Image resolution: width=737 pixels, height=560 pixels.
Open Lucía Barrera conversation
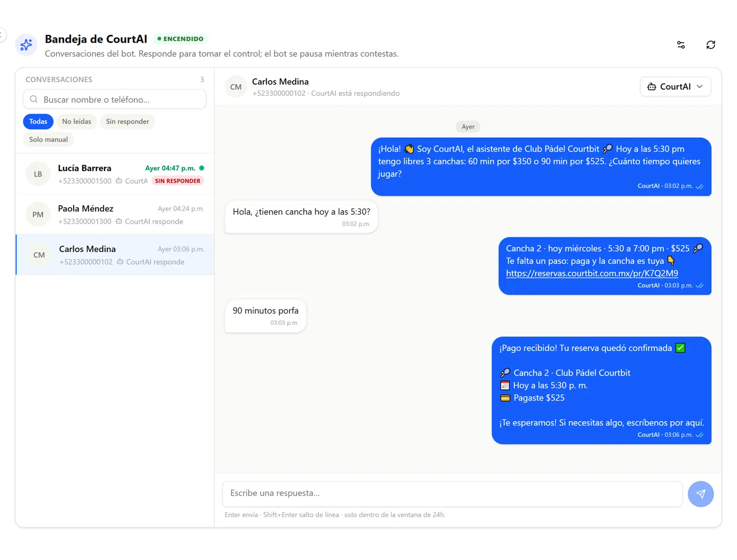point(115,174)
